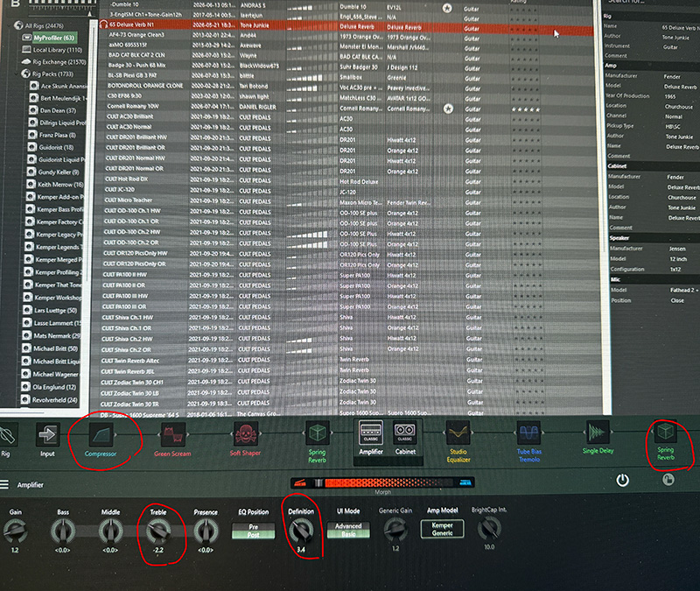Screen dimensions: 700x591
Task: Select the Cabinet module icon
Action: click(x=405, y=432)
